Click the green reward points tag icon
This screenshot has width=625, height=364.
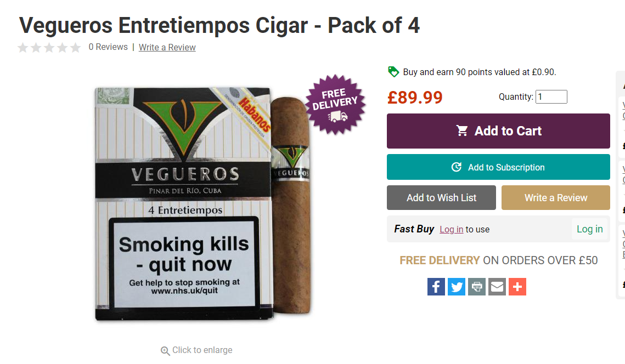pyautogui.click(x=393, y=72)
